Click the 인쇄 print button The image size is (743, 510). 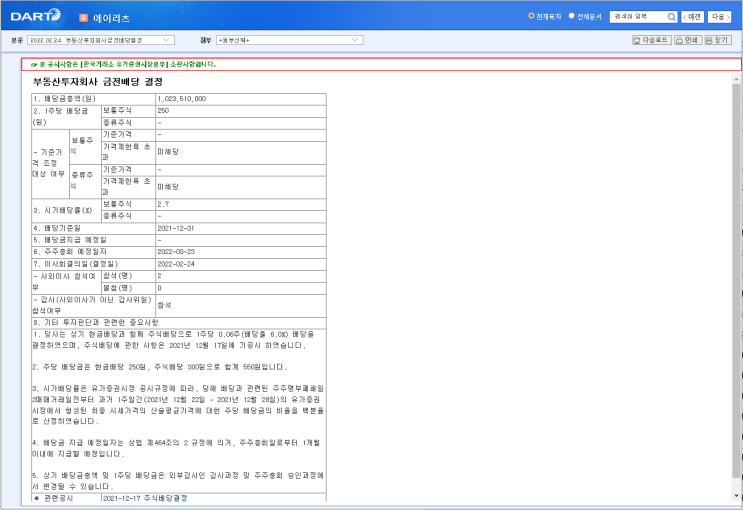[x=688, y=40]
